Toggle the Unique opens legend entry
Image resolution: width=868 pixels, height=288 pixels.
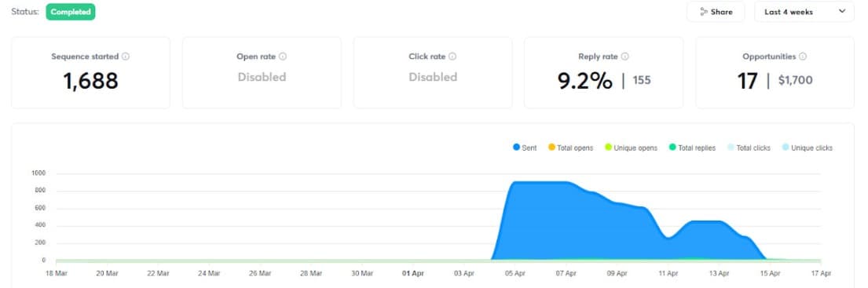(x=631, y=148)
